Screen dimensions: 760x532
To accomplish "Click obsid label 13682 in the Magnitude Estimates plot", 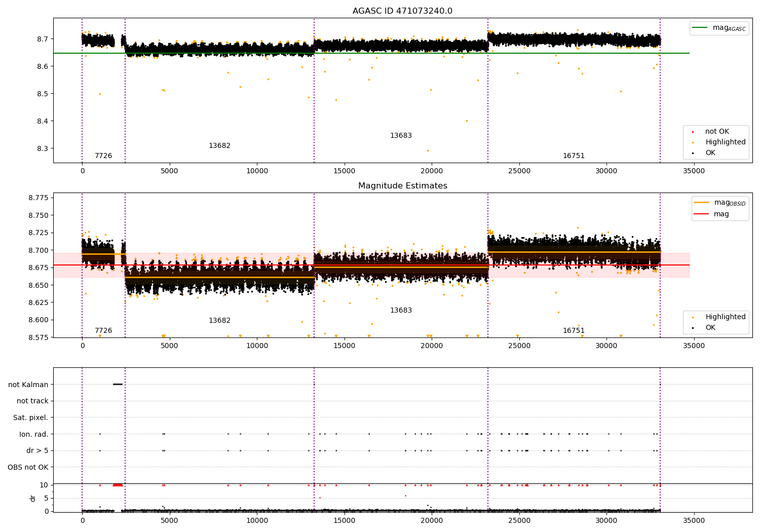I will [219, 321].
